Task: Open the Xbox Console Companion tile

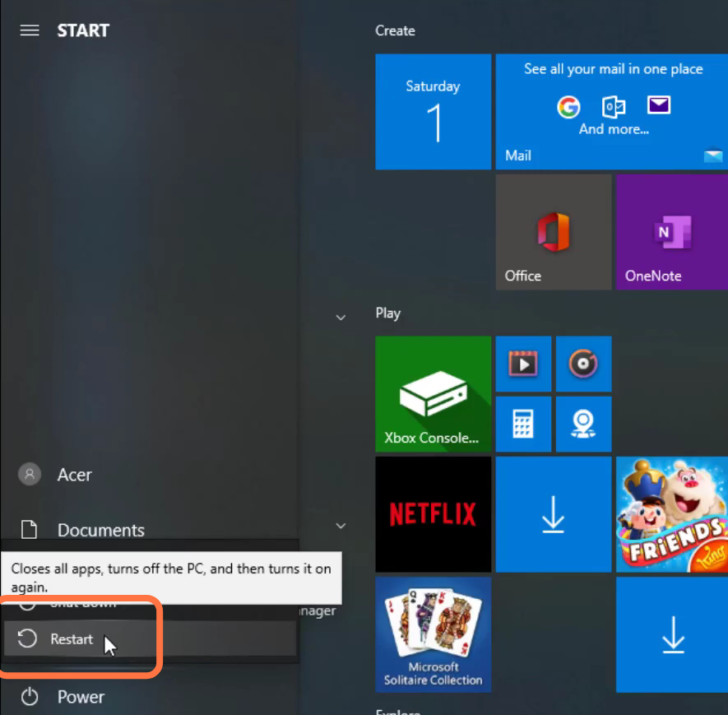Action: 433,394
